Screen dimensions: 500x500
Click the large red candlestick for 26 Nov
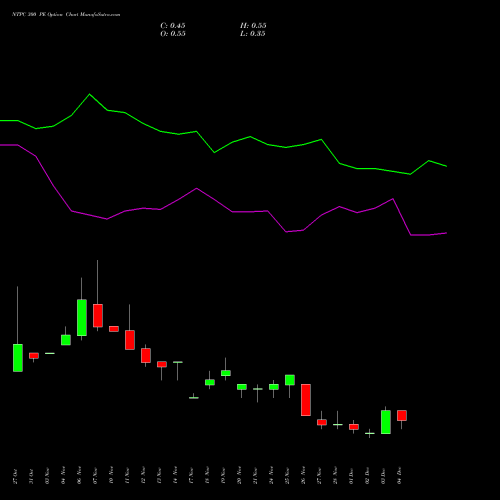[306, 400]
